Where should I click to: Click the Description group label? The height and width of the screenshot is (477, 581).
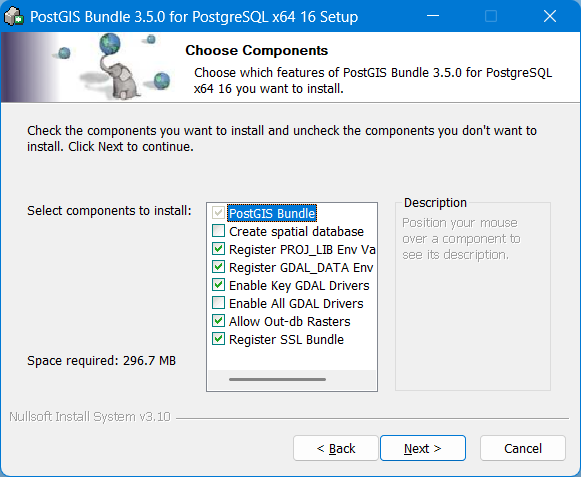(435, 203)
